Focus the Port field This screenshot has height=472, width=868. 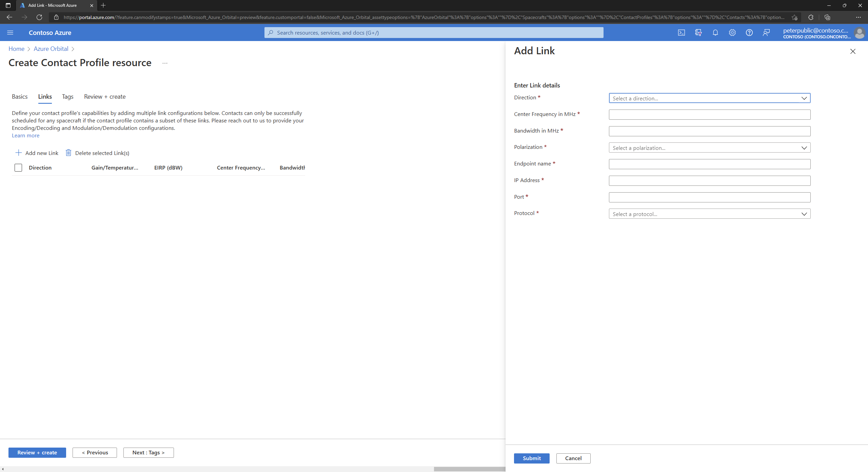pos(709,197)
